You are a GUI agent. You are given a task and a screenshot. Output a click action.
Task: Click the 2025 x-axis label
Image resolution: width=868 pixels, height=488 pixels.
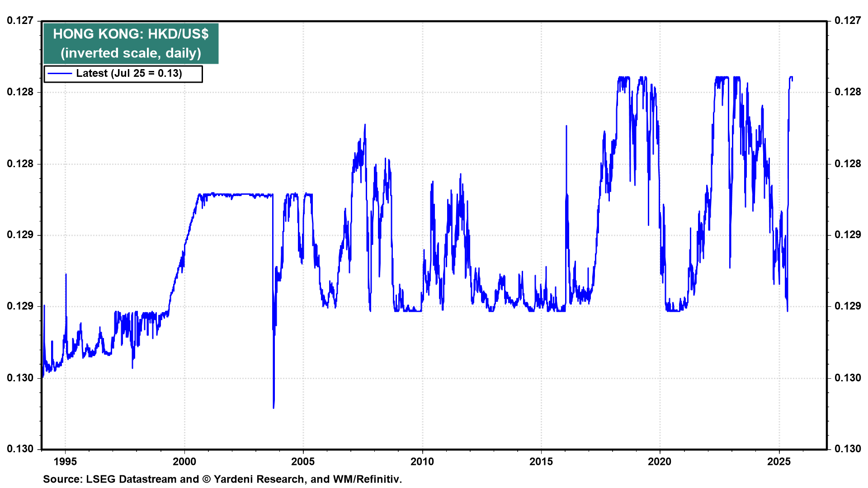point(779,462)
